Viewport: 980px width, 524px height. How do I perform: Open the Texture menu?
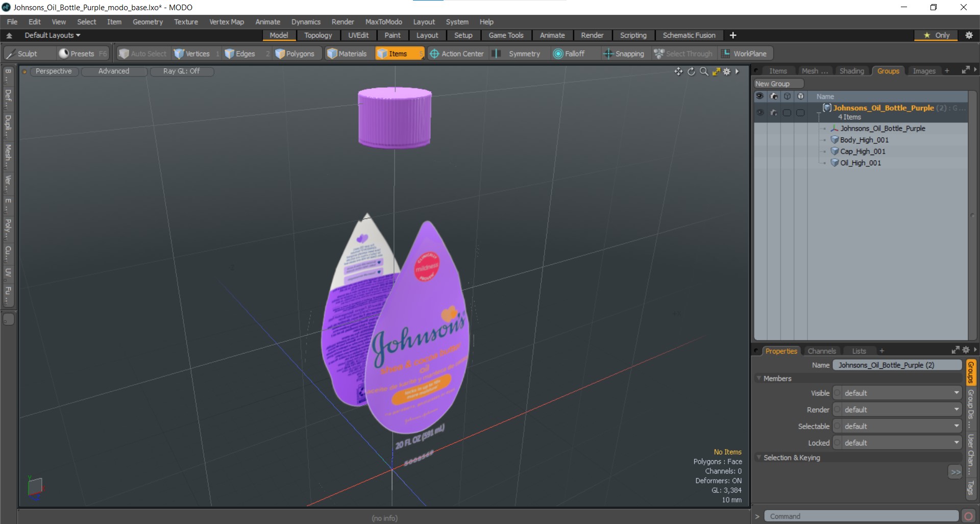click(x=186, y=22)
